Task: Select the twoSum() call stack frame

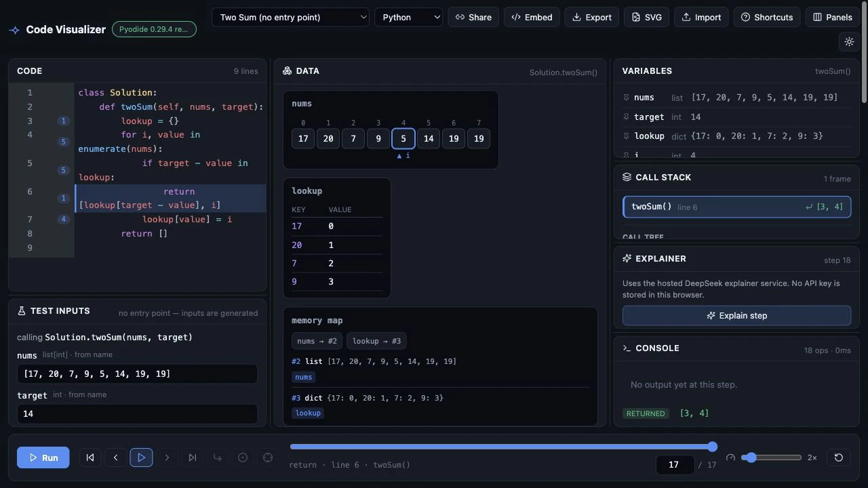Action: [x=736, y=207]
